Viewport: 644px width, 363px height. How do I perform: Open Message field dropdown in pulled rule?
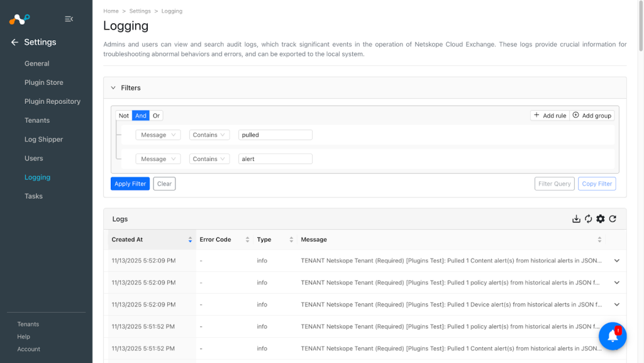click(158, 135)
